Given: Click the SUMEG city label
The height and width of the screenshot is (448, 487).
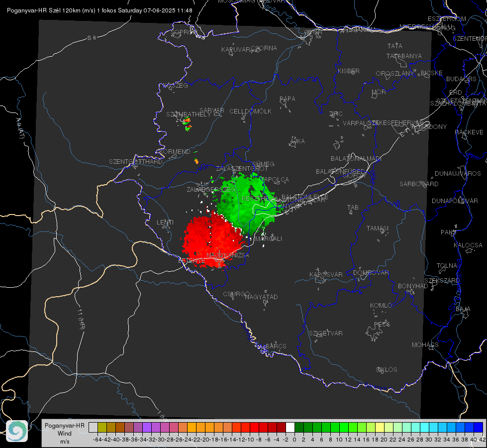Looking at the screenshot, I should coord(263,164).
